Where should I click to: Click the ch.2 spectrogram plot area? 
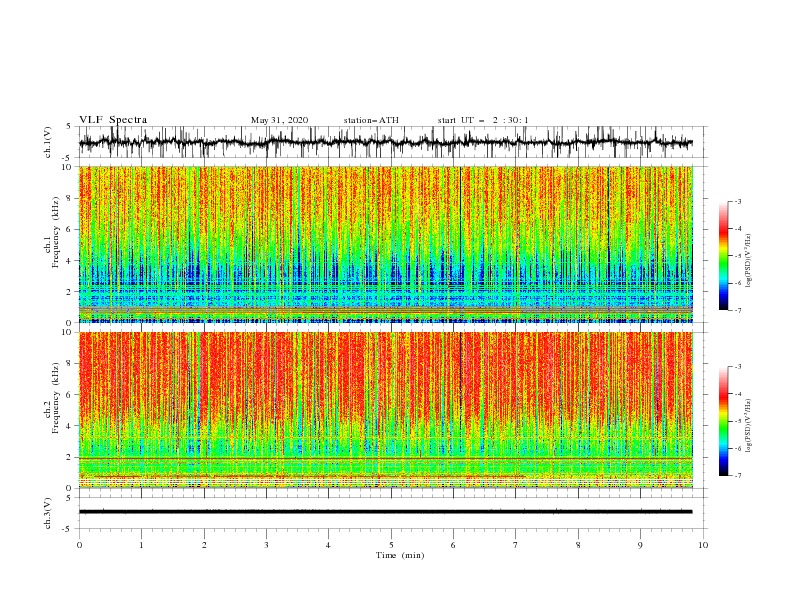point(386,410)
